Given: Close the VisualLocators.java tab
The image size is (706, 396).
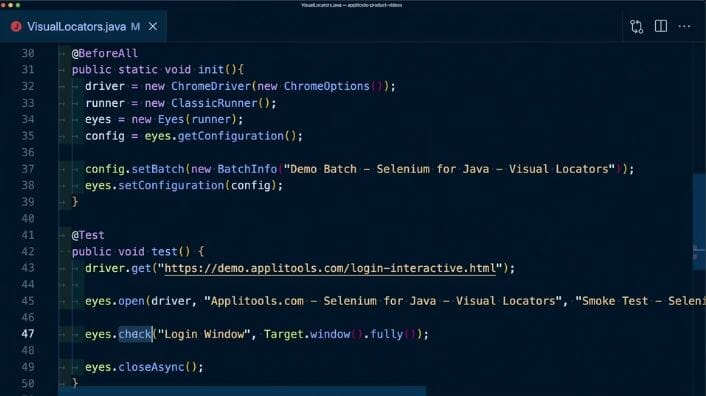Looking at the screenshot, I should coord(153,27).
